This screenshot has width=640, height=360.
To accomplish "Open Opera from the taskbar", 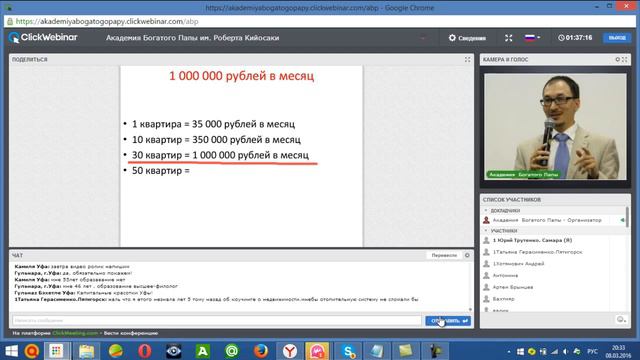I will 144,351.
